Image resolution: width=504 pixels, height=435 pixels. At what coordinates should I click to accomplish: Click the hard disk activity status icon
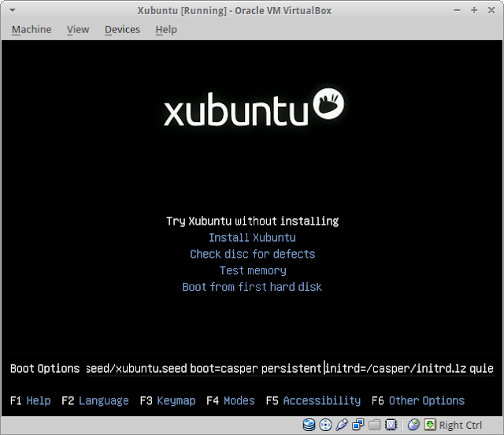[x=309, y=425]
